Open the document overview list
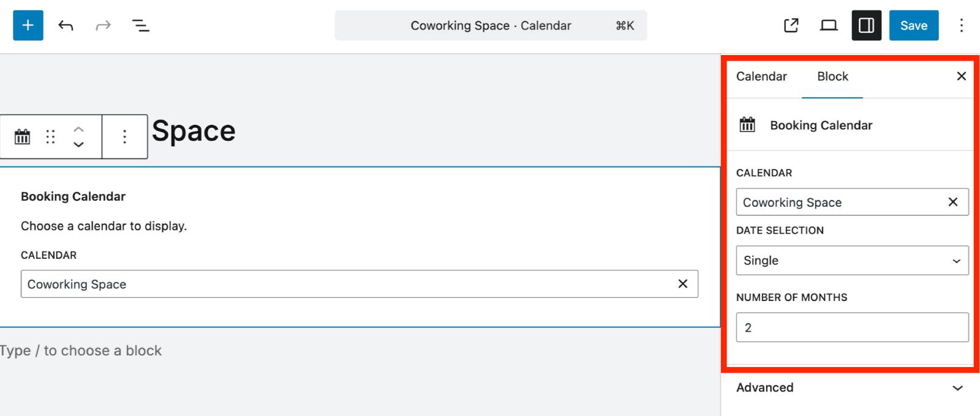Viewport: 980px width, 416px height. coord(141,25)
